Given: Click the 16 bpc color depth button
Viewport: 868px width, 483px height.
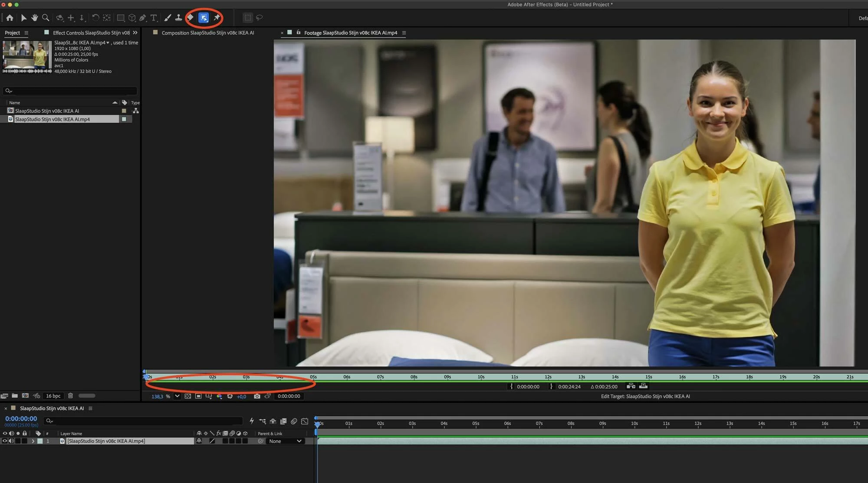Looking at the screenshot, I should (x=53, y=396).
